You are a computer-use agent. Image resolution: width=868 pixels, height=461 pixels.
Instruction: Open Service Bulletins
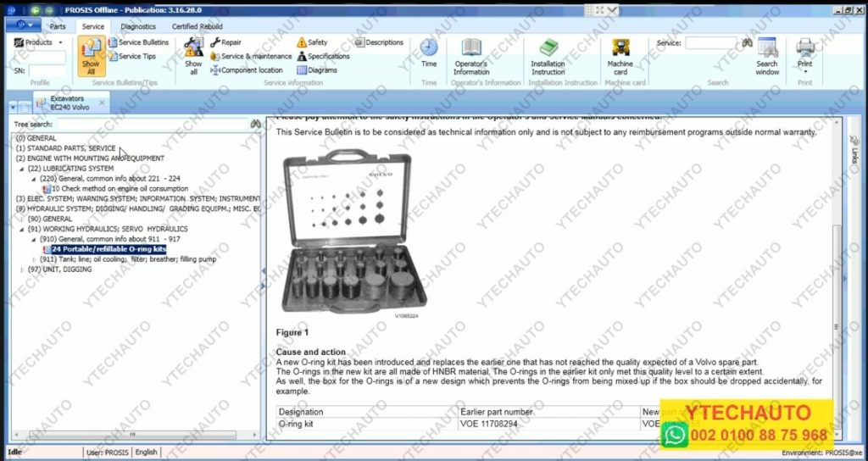(138, 42)
